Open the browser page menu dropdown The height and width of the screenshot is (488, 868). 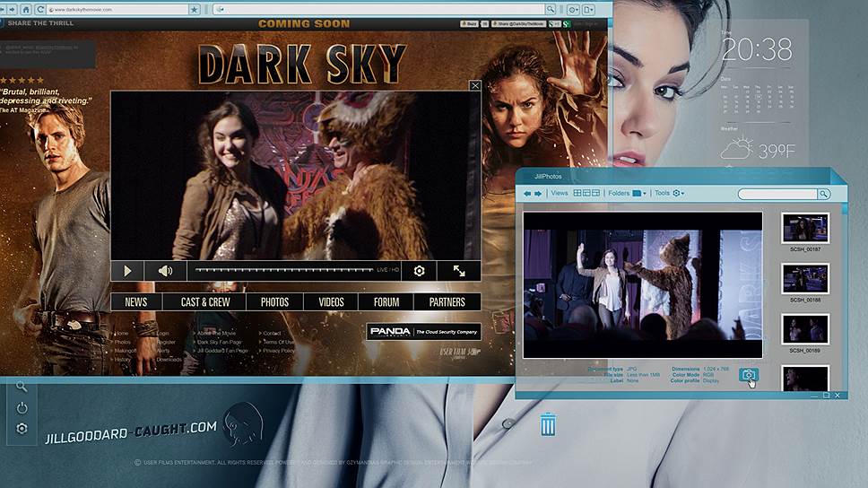(588, 9)
